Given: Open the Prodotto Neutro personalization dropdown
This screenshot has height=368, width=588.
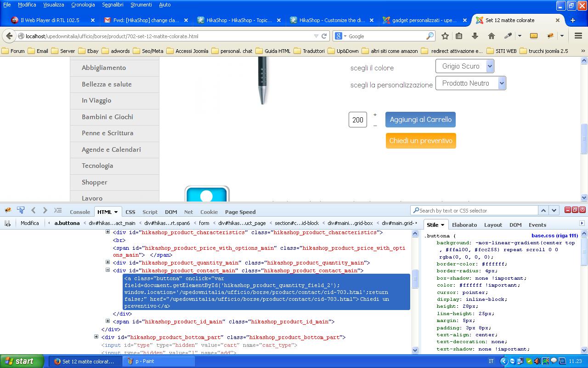Looking at the screenshot, I should (470, 83).
